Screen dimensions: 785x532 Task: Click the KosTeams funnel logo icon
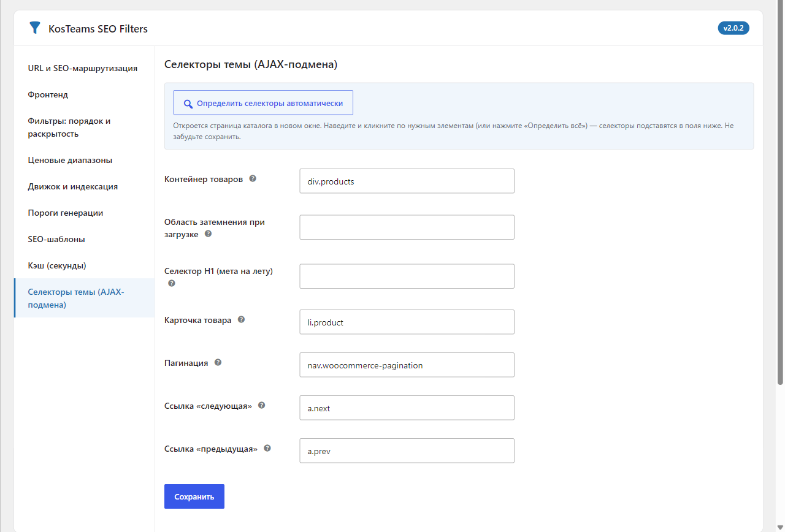tap(35, 28)
